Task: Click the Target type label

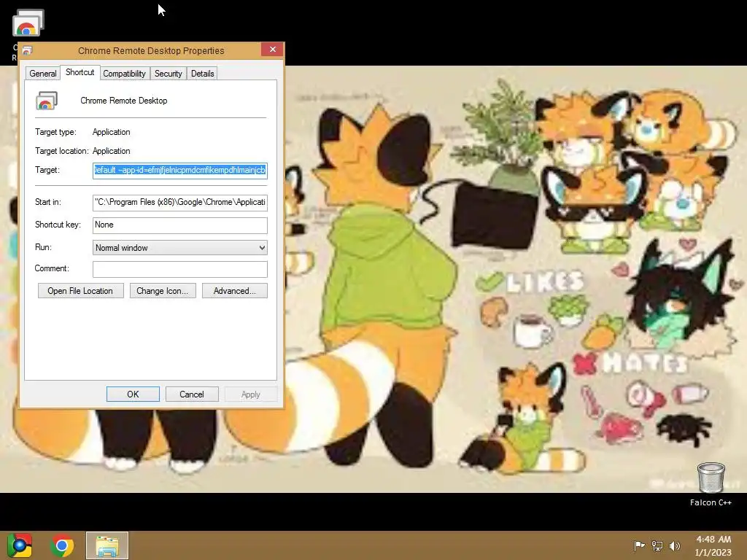Action: (55, 132)
